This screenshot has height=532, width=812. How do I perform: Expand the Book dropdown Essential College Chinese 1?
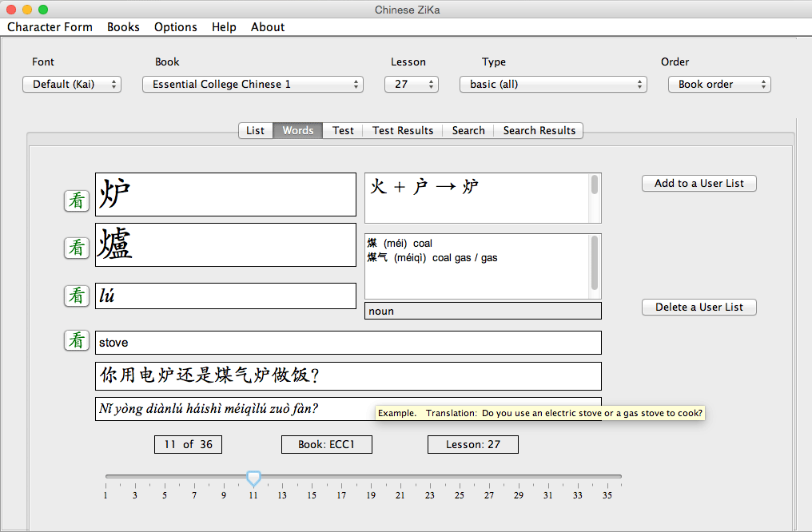coord(253,85)
